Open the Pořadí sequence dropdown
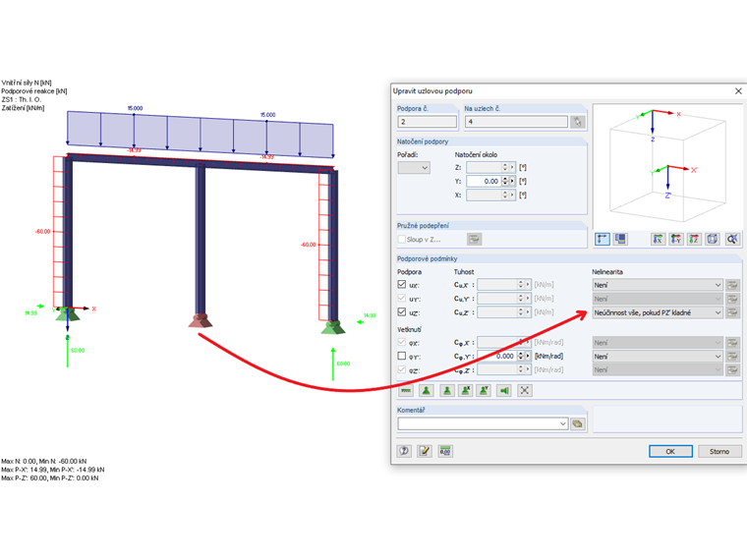The width and height of the screenshot is (747, 560). point(414,168)
